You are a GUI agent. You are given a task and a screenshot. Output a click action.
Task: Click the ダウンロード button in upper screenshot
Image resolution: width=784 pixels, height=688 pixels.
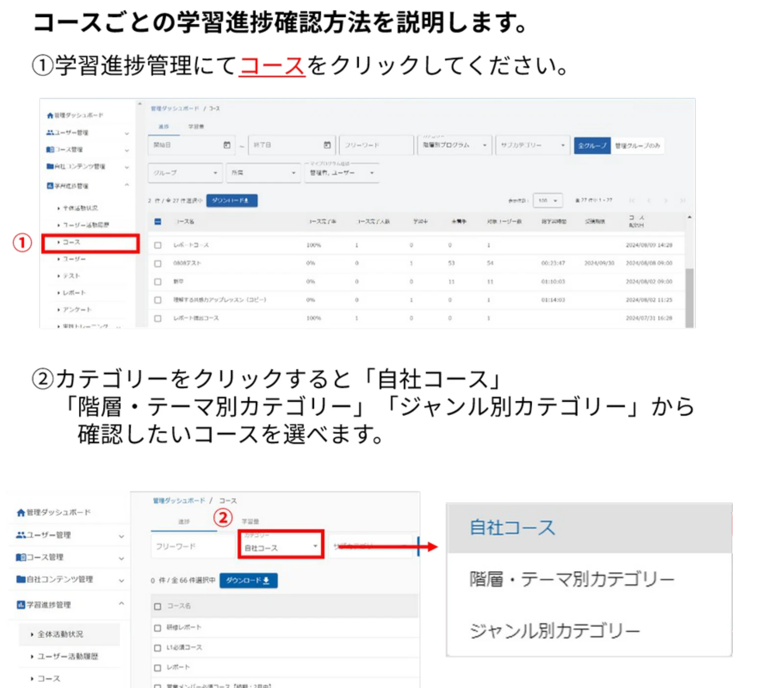click(232, 200)
